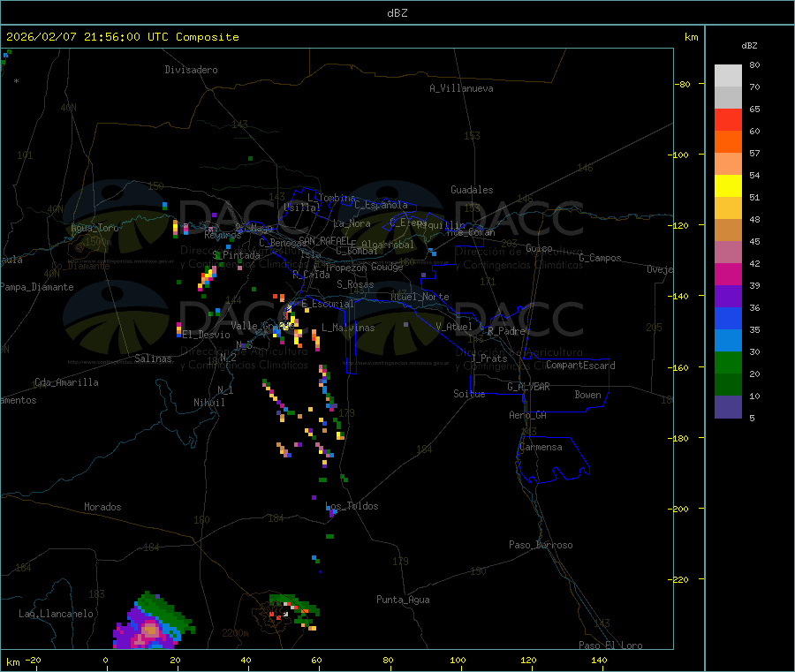Image resolution: width=795 pixels, height=672 pixels.
Task: Click the 'Divisadero' map label
Action: [191, 70]
